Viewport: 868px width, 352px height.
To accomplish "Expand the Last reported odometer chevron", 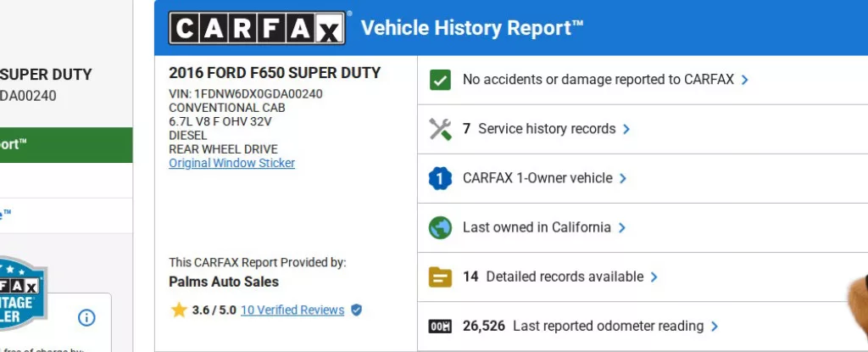I will click(x=715, y=327).
